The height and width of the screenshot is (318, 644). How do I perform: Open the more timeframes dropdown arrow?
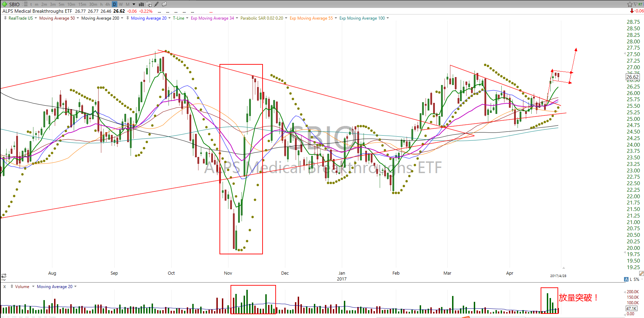134,4
